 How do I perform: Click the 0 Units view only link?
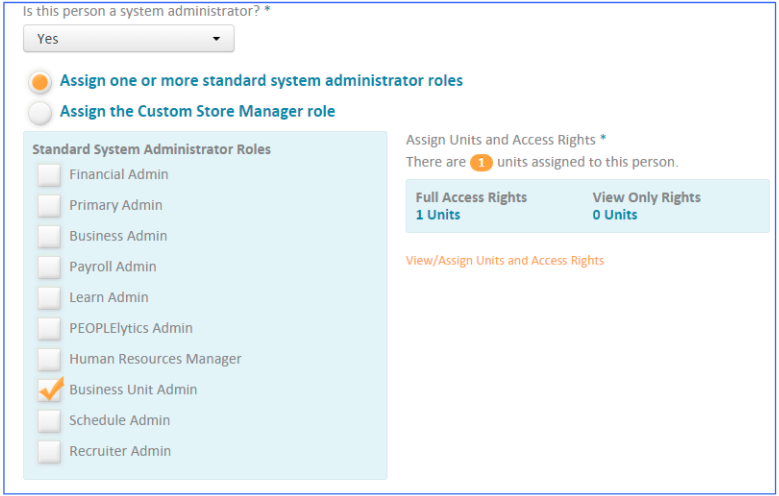pos(614,215)
